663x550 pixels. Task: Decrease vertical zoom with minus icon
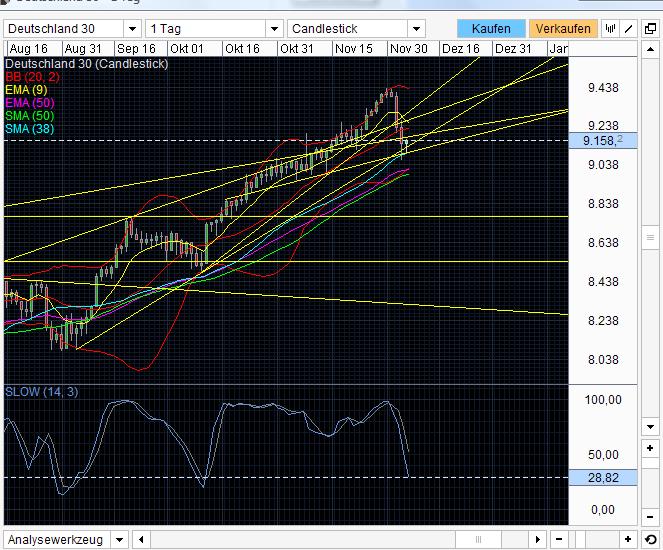[650, 517]
